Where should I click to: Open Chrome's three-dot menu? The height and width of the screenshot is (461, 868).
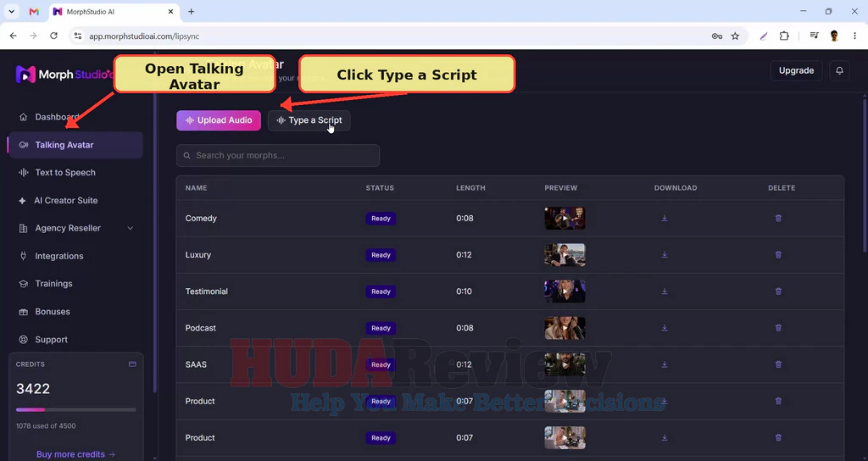854,36
